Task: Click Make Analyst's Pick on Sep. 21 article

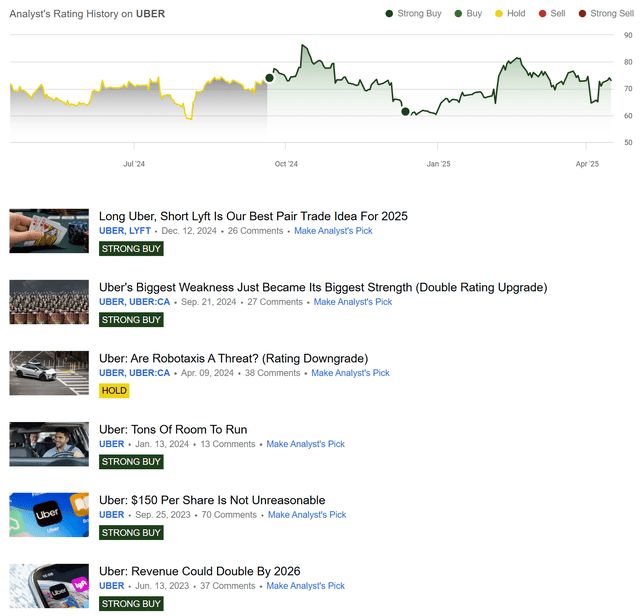Action: click(x=353, y=302)
